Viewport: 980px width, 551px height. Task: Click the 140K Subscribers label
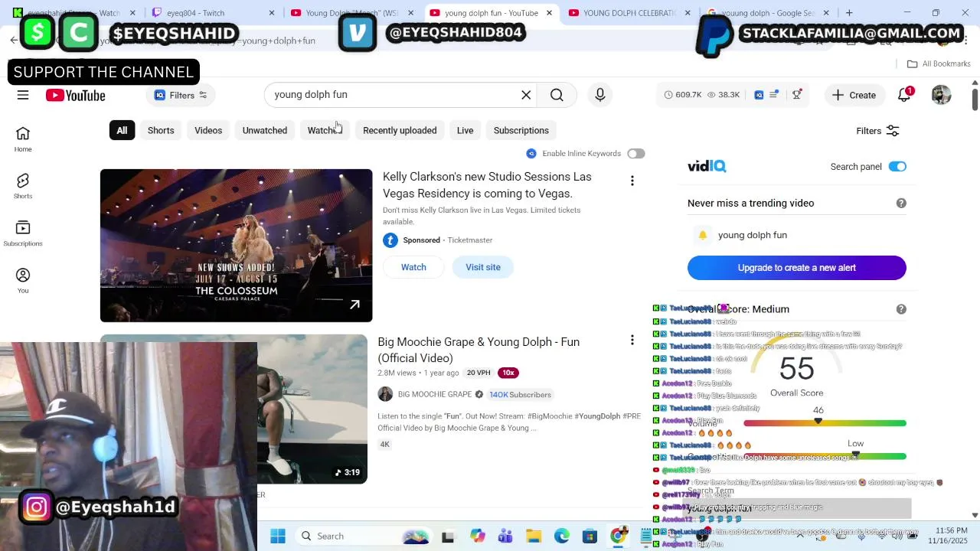[x=520, y=394]
